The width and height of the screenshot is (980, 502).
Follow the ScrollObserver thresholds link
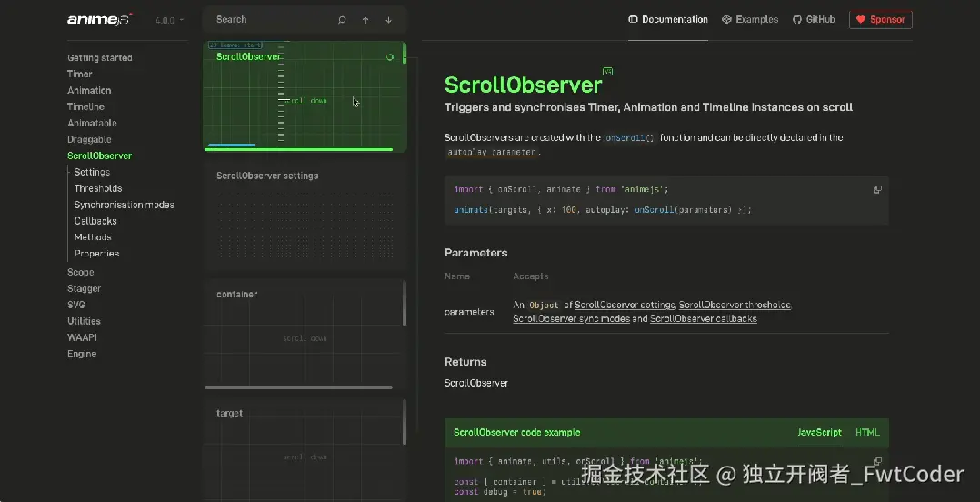click(735, 305)
